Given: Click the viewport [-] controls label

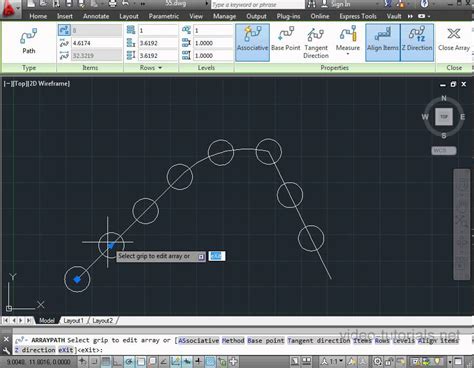Looking at the screenshot, I should [x=8, y=84].
